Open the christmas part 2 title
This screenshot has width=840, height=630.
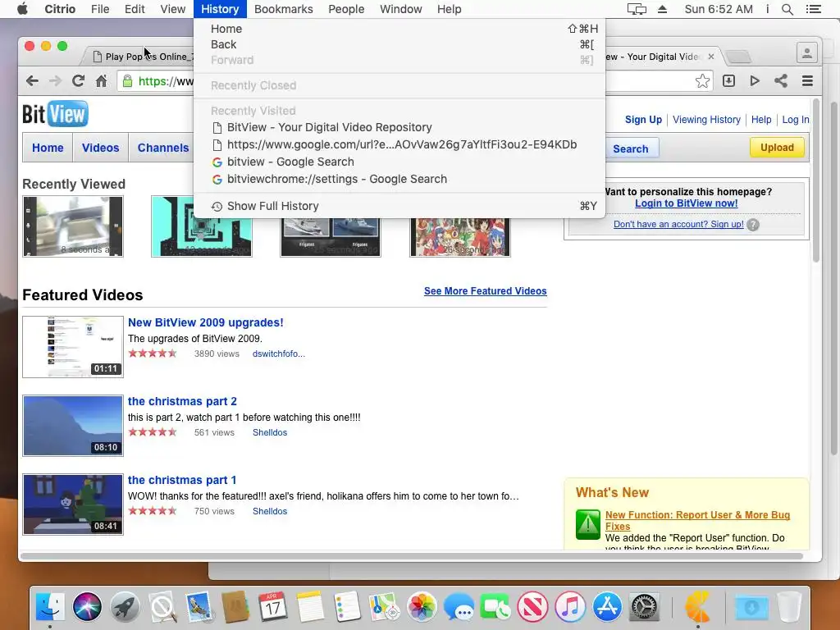click(182, 401)
